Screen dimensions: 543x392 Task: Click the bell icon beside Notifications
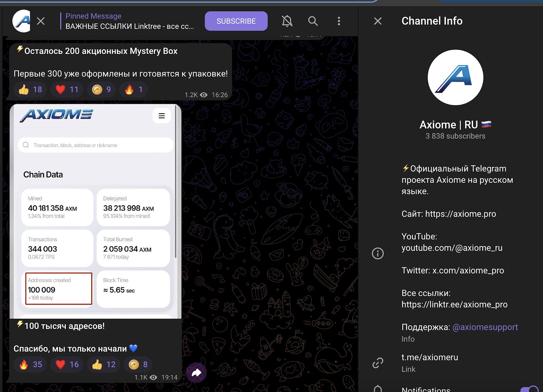378,389
